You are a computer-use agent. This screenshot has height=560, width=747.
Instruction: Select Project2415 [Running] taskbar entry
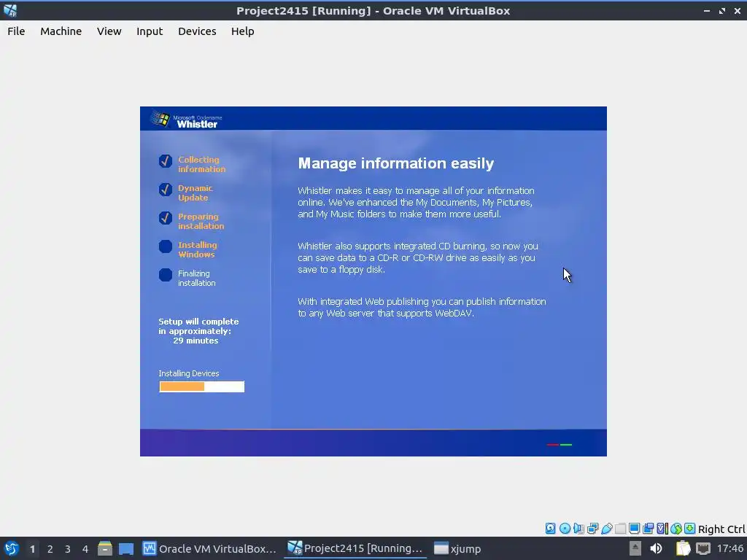[x=355, y=548]
